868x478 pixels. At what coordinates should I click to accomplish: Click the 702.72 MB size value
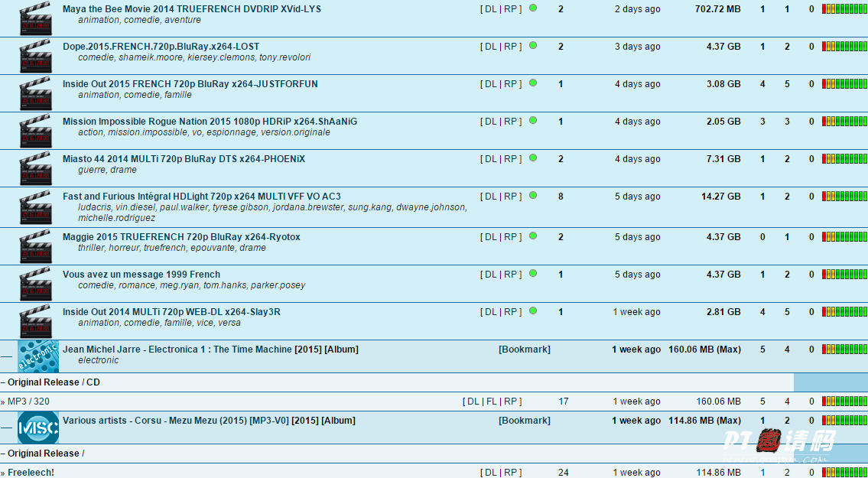click(x=718, y=9)
